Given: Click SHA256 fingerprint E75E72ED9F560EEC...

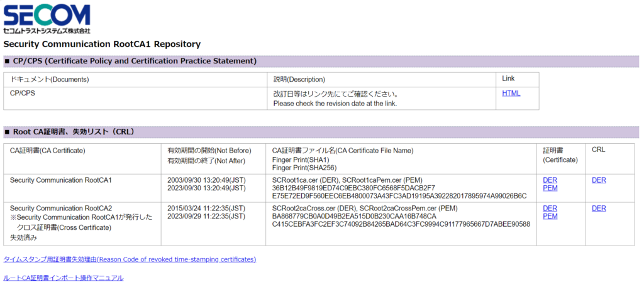Looking at the screenshot, I should pos(399,195).
